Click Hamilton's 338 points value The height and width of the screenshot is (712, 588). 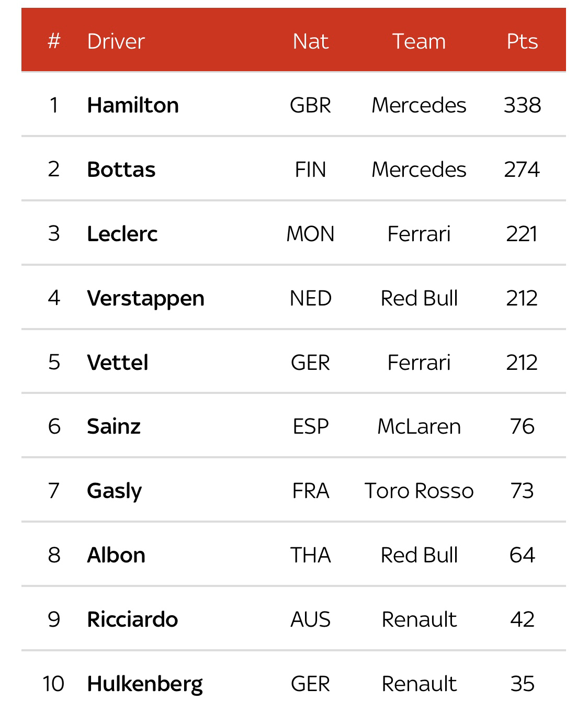click(522, 105)
